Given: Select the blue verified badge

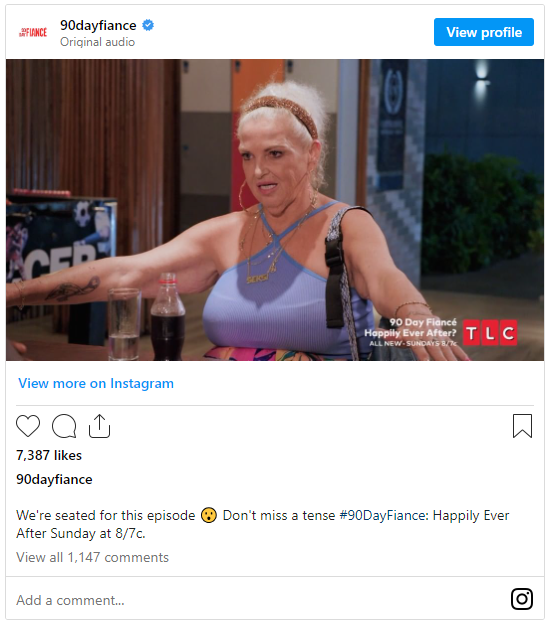Looking at the screenshot, I should click(148, 25).
